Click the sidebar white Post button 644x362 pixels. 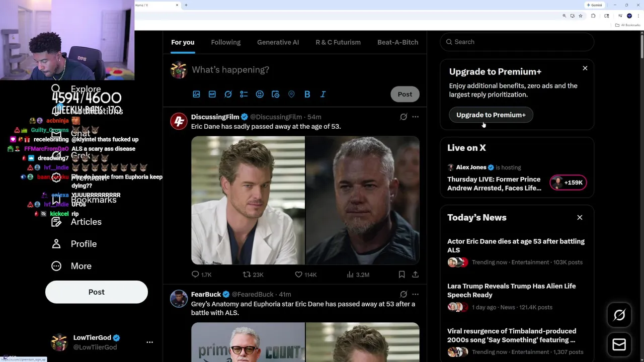click(x=97, y=292)
